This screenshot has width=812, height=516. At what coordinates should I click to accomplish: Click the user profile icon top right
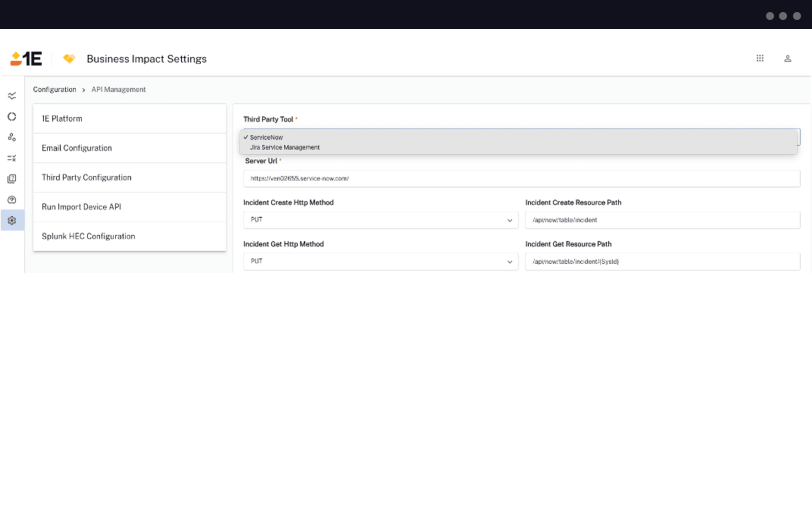(x=787, y=58)
